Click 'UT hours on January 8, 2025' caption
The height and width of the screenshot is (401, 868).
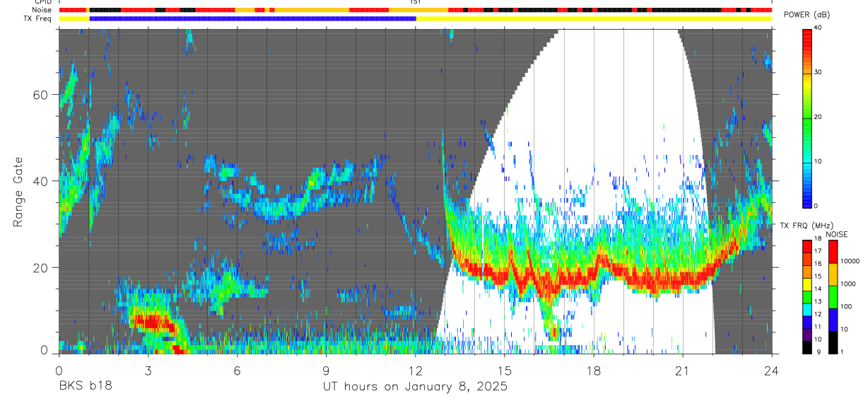pyautogui.click(x=415, y=386)
